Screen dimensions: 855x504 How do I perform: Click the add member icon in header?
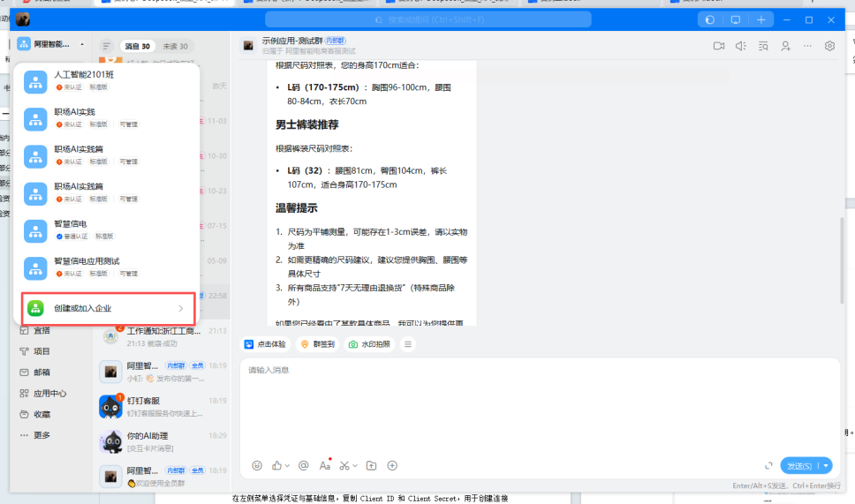click(785, 46)
